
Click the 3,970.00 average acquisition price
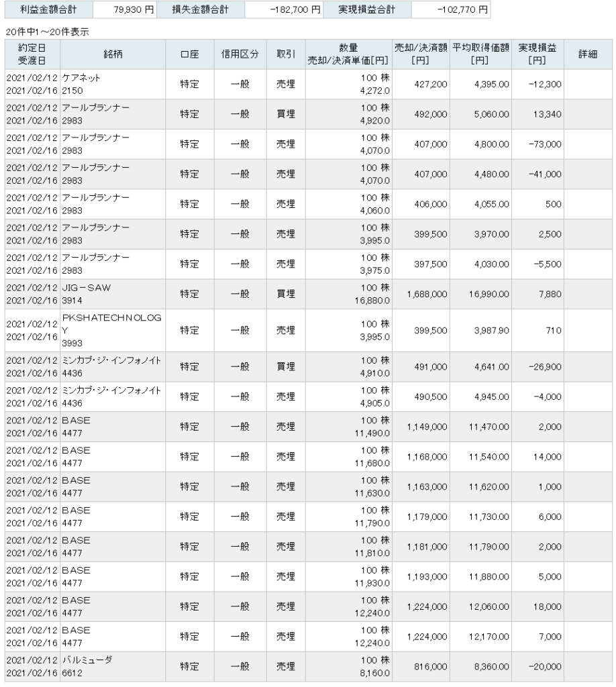click(492, 234)
